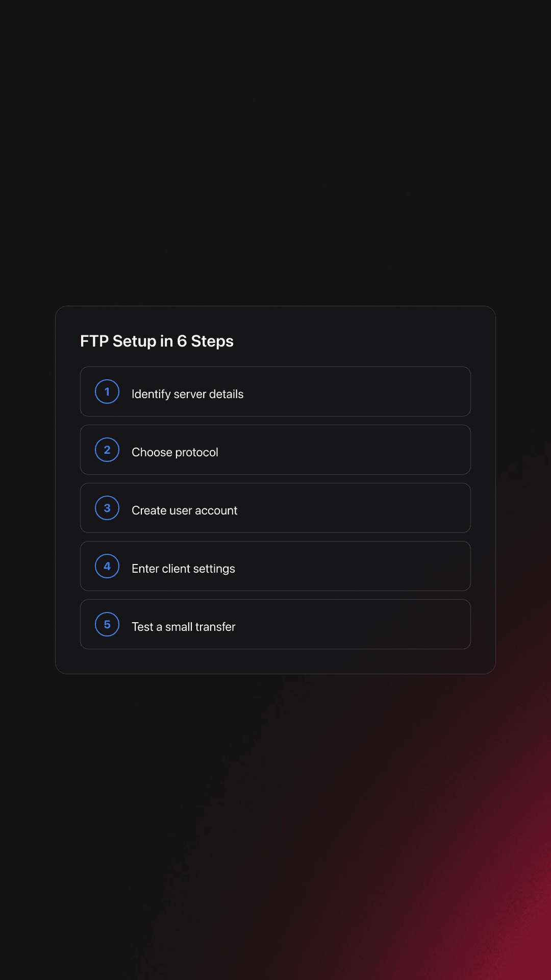
Task: Click the circle icon by 'Enter client settings'
Action: click(x=107, y=566)
